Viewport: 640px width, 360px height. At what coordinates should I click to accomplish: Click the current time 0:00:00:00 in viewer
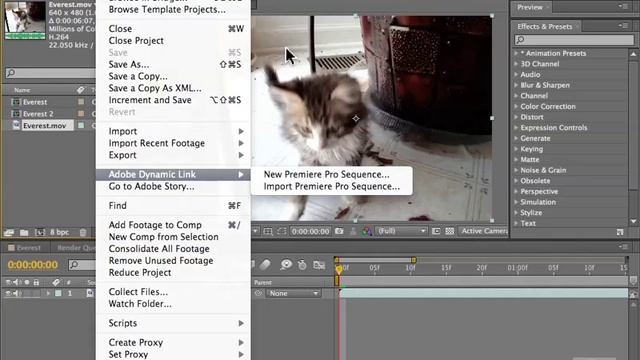tap(310, 231)
